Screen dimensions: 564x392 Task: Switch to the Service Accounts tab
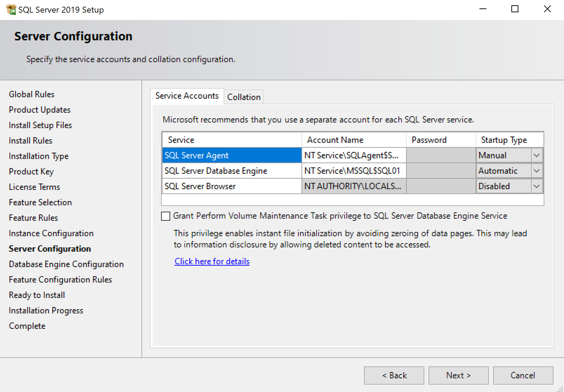[187, 95]
